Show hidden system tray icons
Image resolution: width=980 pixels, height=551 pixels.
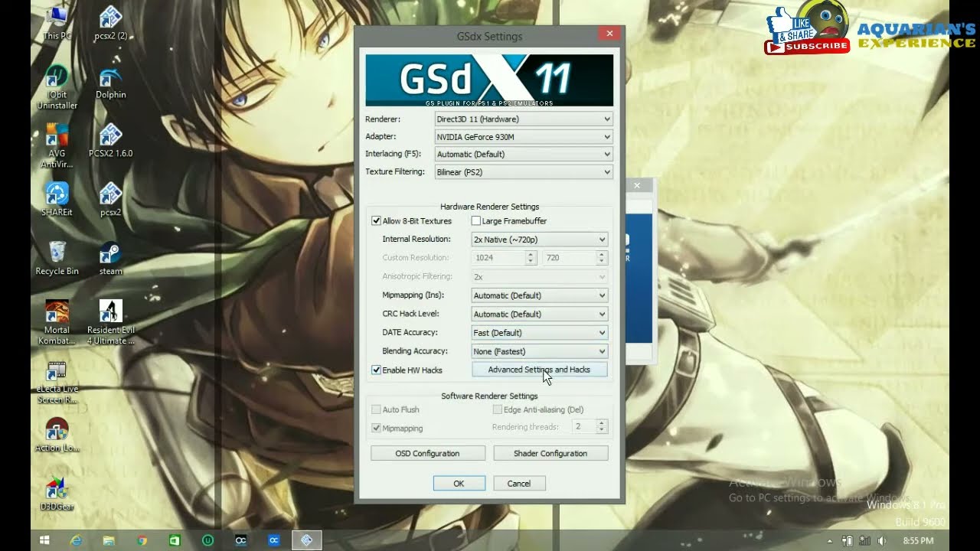(830, 541)
